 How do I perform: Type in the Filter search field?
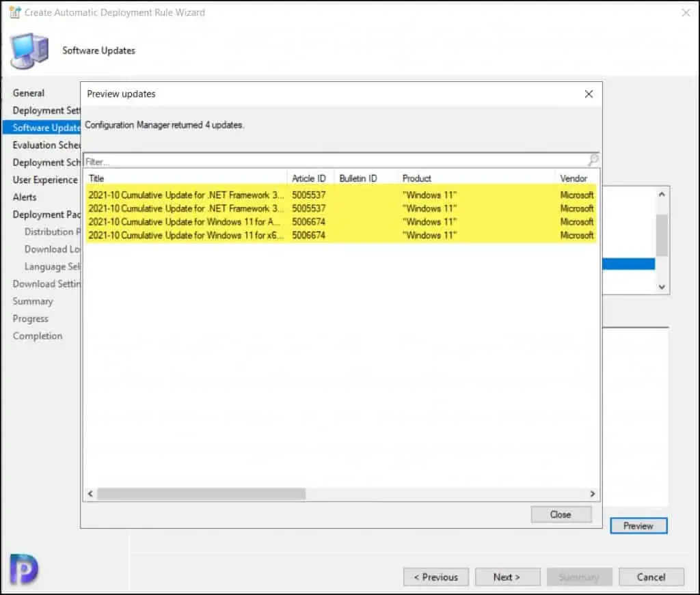[335, 162]
